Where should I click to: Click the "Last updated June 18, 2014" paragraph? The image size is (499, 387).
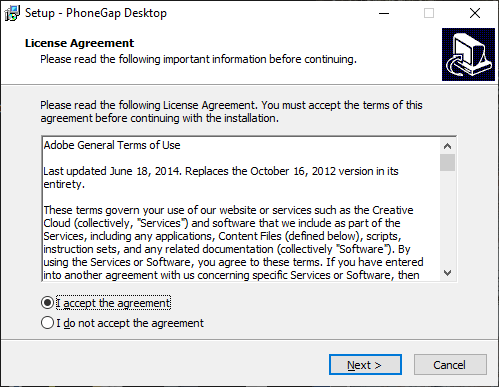click(221, 177)
